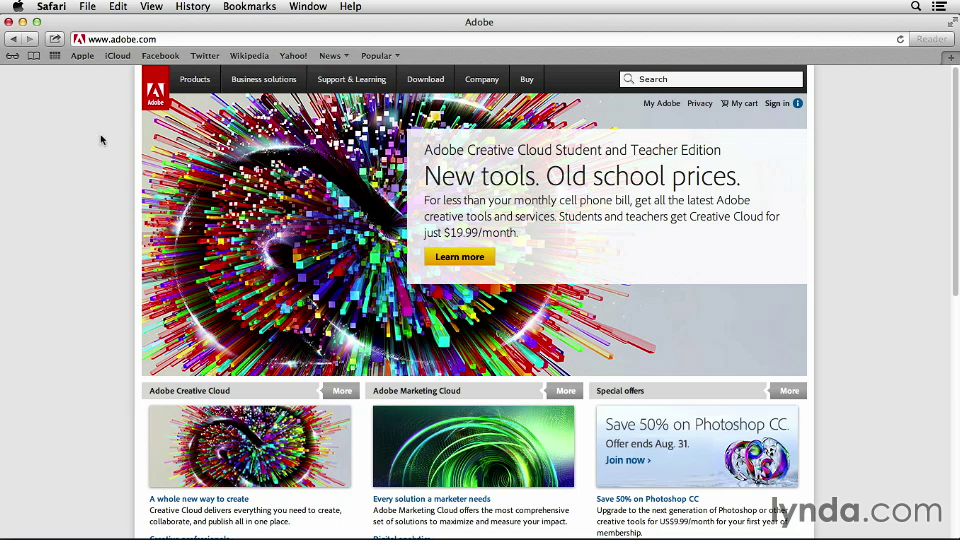Click the Adobe favicon in the address bar
Image resolution: width=960 pixels, height=540 pixels.
[x=79, y=39]
